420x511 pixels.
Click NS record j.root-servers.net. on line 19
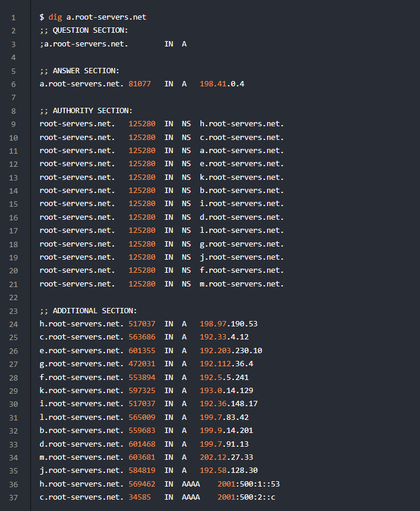click(242, 257)
